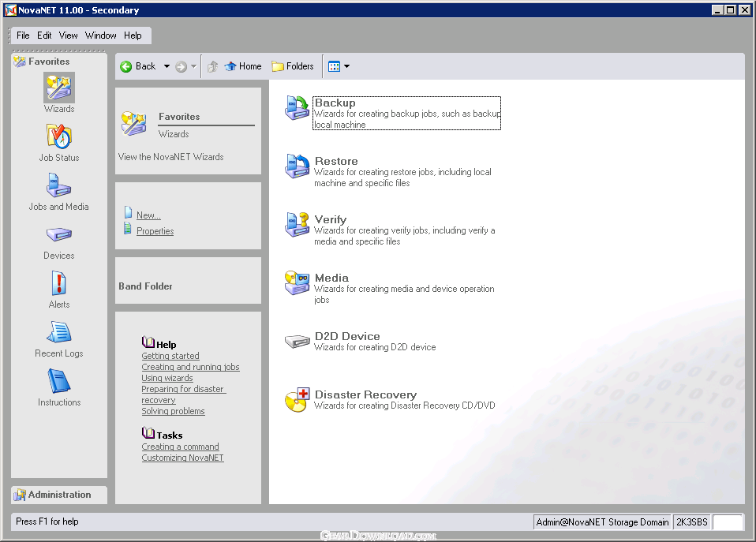756x542 pixels.
Task: Open the View menu
Action: [x=68, y=36]
